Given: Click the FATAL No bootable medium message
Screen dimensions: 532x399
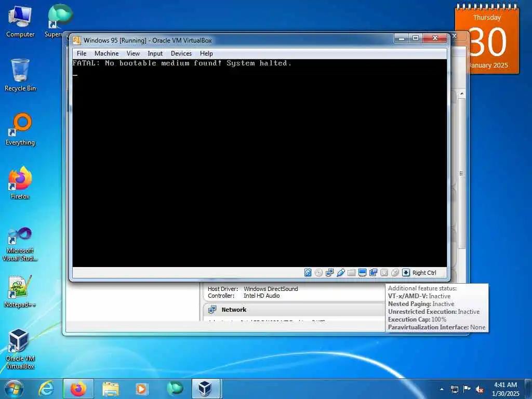Looking at the screenshot, I should coord(182,63).
